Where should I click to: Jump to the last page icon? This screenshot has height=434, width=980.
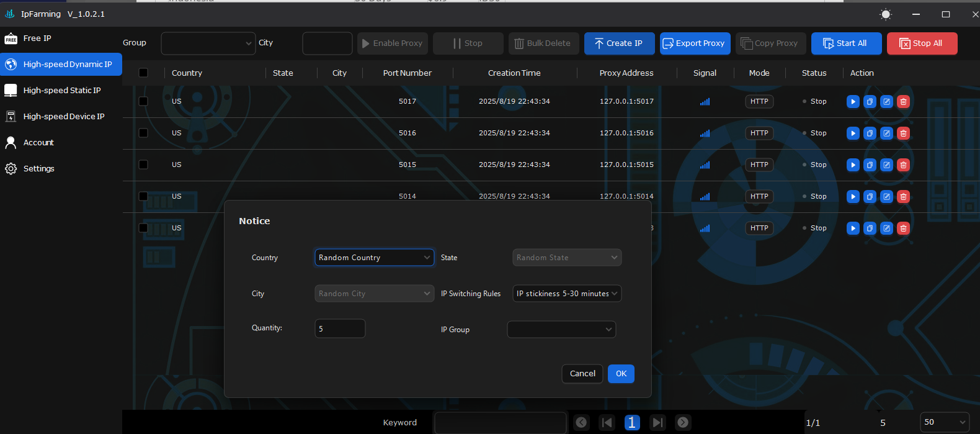(x=657, y=422)
